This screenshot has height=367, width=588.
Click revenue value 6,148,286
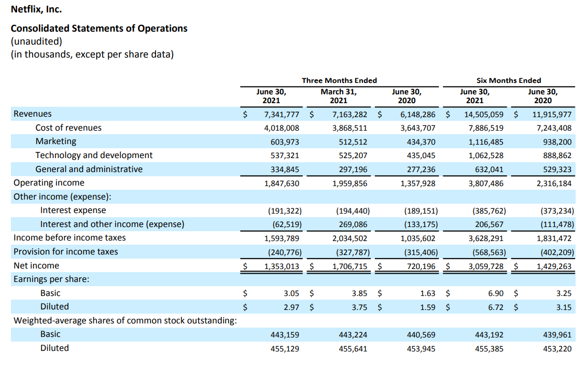(418, 115)
